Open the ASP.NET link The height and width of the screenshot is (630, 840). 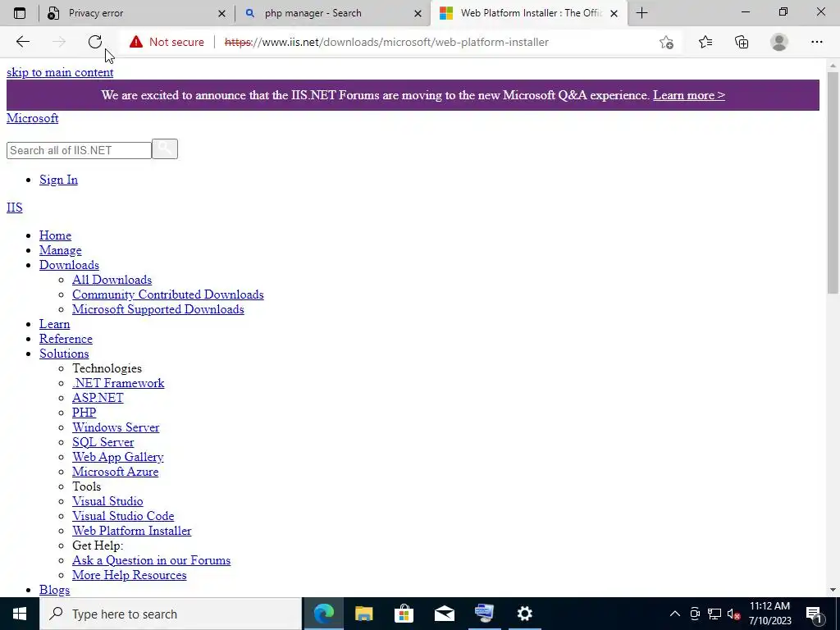point(98,398)
